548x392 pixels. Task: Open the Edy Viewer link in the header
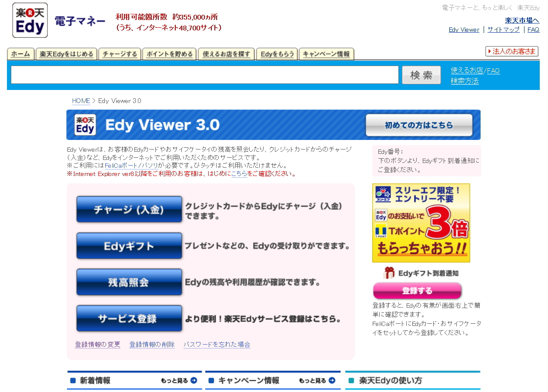tap(464, 30)
